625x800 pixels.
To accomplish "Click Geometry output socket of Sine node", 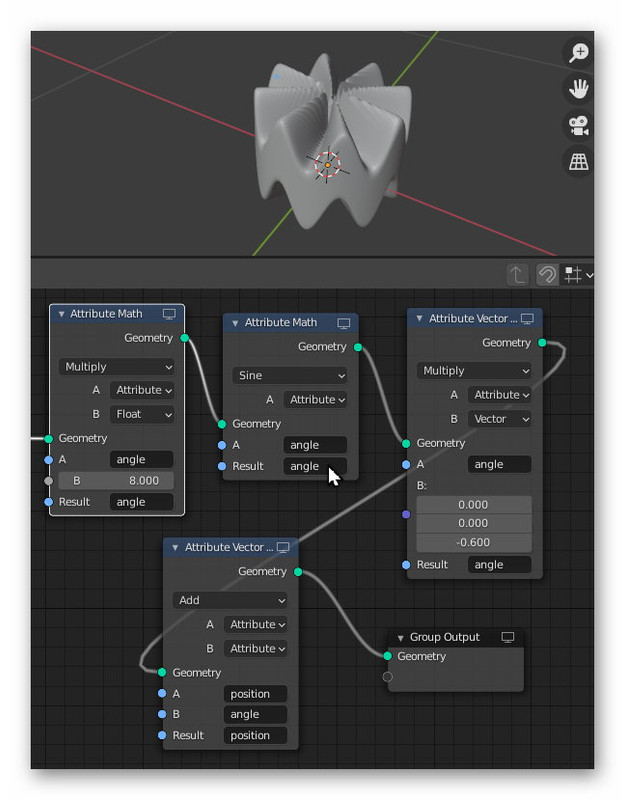I will point(358,347).
